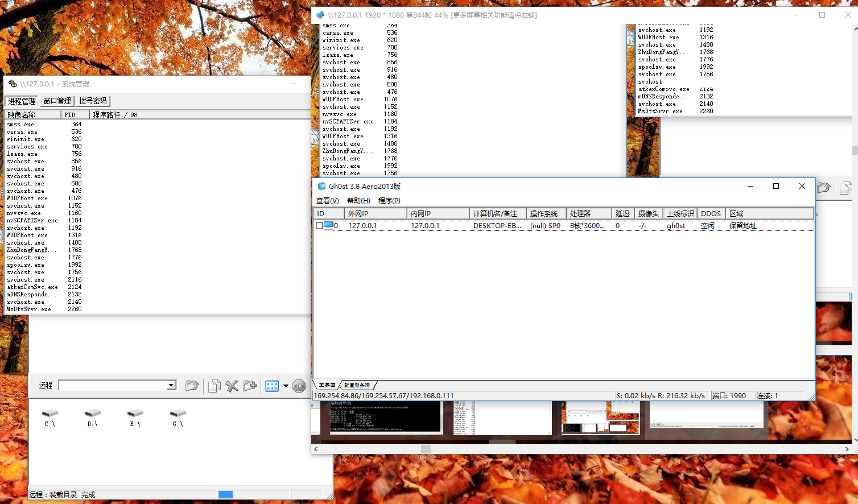858x504 pixels.
Task: Tick the checkbox for host 127.0.0.1 in Gh0st
Action: point(319,226)
